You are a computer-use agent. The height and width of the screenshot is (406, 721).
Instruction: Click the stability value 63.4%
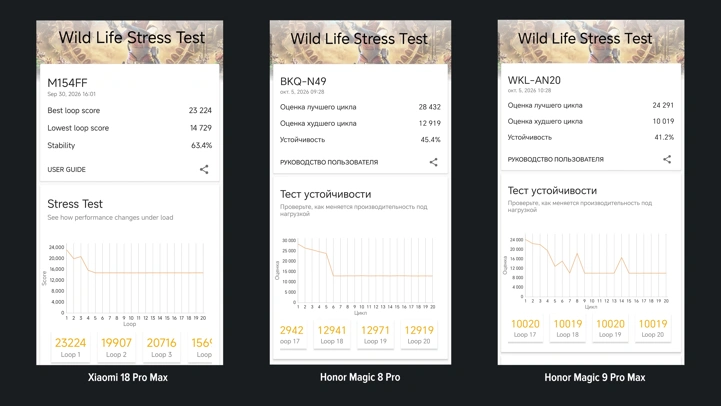[x=201, y=145]
